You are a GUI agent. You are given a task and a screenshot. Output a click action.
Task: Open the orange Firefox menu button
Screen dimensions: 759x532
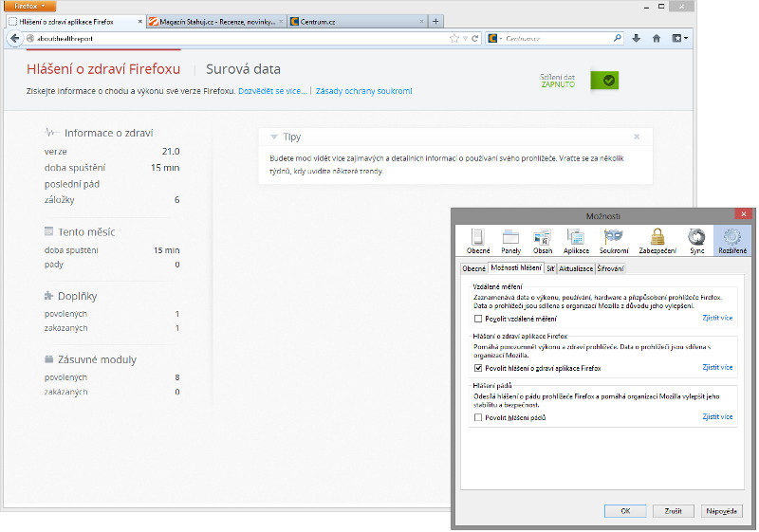point(29,6)
